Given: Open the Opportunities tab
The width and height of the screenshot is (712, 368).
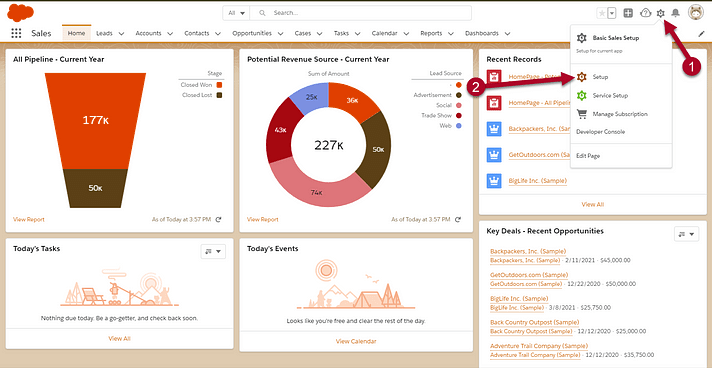Looking at the screenshot, I should (252, 33).
